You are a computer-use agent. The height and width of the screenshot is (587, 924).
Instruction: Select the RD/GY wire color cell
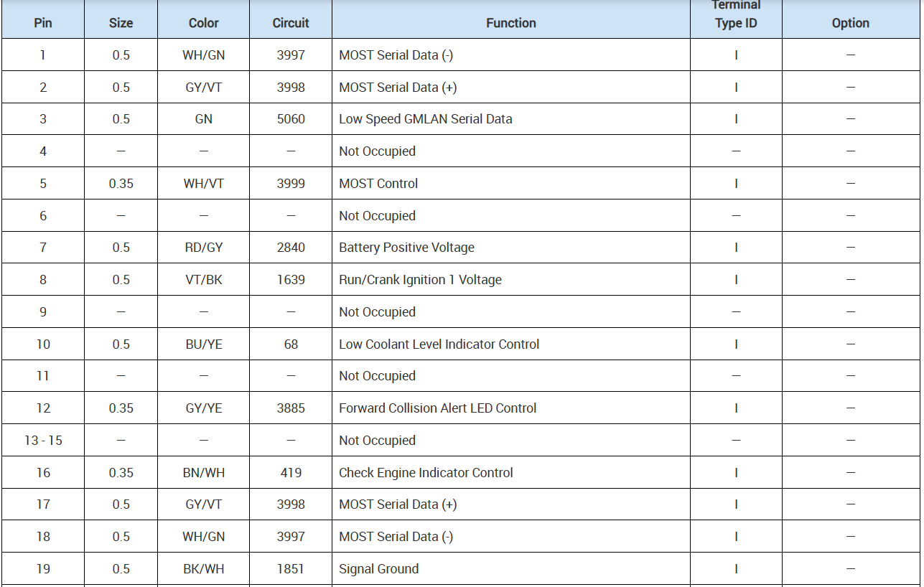tap(204, 248)
